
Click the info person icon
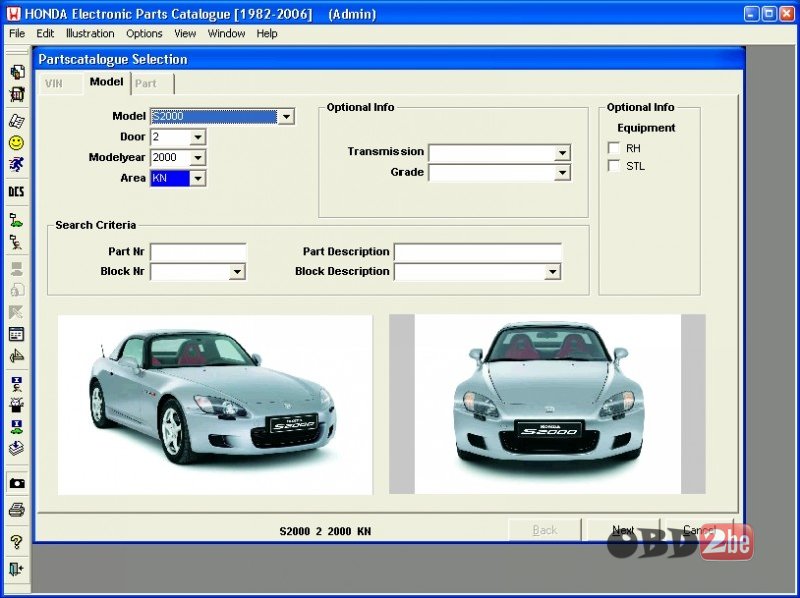tap(17, 384)
